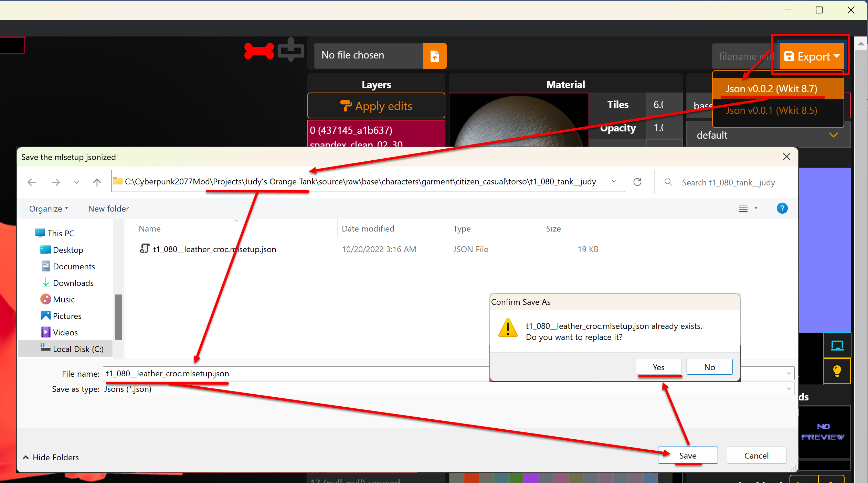Click the cyan laptop display icon
The image size is (868, 483).
[837, 345]
